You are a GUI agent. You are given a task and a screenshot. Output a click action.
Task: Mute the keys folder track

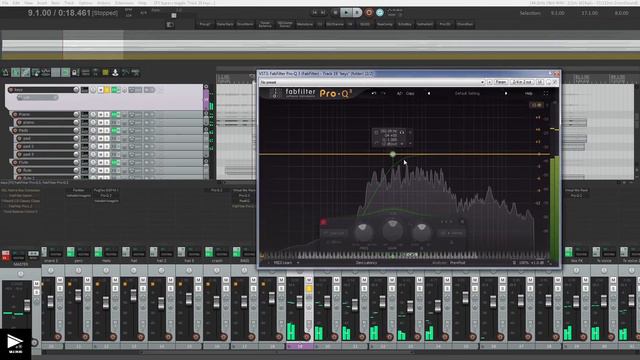100,90
